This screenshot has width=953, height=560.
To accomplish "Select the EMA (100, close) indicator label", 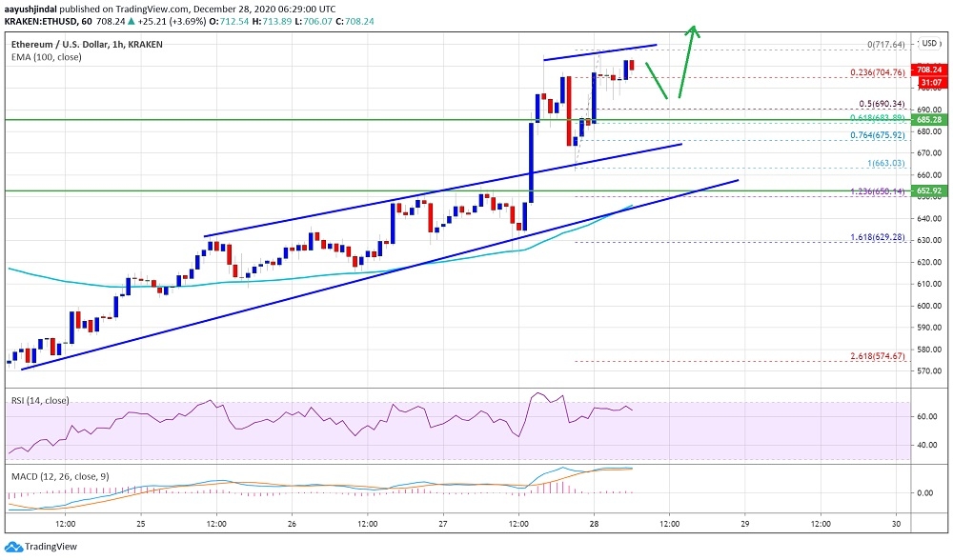I will click(45, 55).
